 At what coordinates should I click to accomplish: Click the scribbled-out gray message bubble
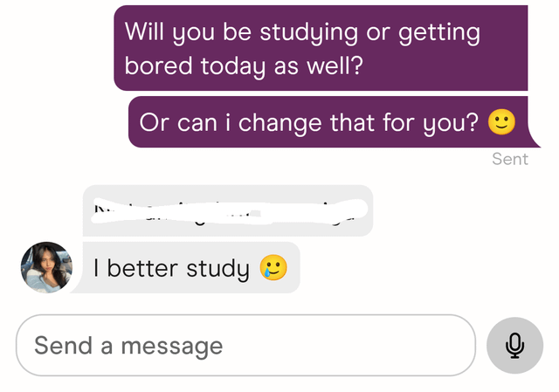[x=228, y=210]
